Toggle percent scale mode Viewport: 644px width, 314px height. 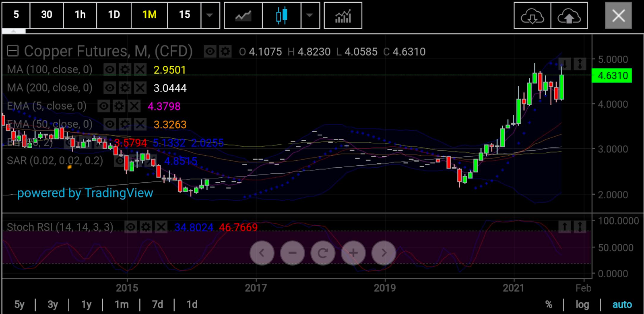pyautogui.click(x=549, y=305)
